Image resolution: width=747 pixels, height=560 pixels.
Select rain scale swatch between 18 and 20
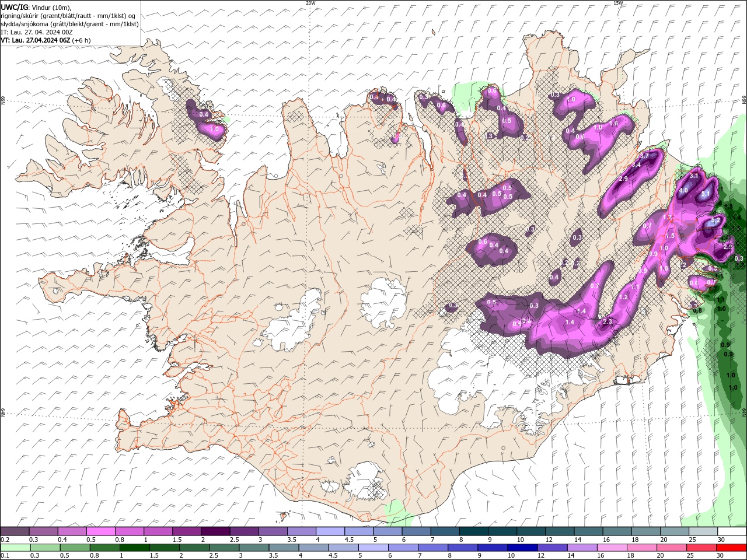pyautogui.click(x=641, y=548)
